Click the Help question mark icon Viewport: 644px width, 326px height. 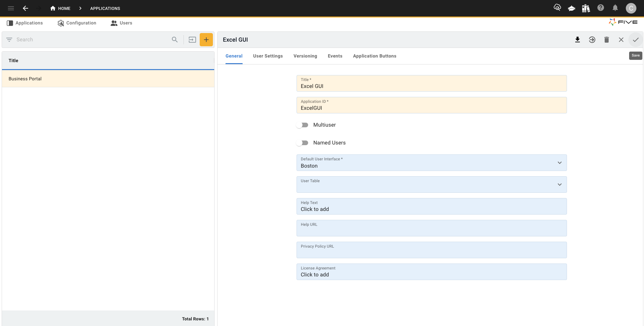(x=601, y=8)
